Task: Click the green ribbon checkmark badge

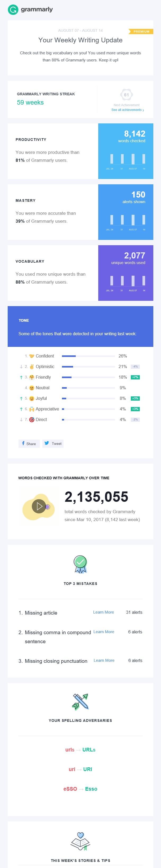Action: coord(80,564)
